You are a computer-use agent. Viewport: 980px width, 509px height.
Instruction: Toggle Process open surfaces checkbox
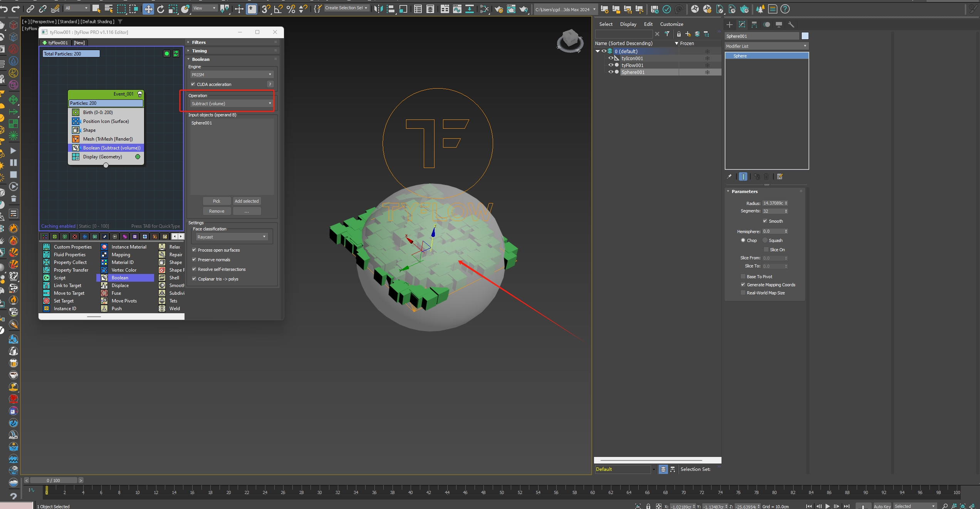[194, 250]
